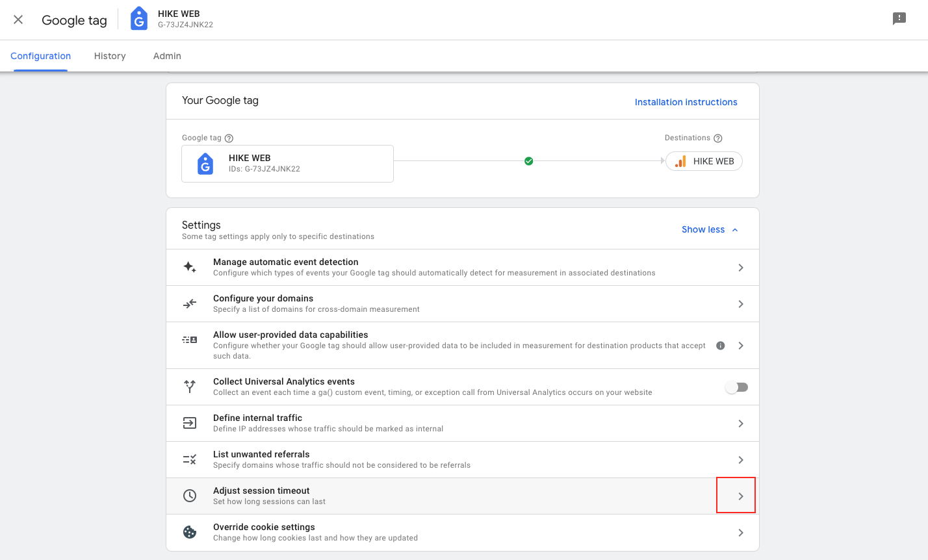
Task: Click the Analytics icon in destination chip
Action: [680, 161]
